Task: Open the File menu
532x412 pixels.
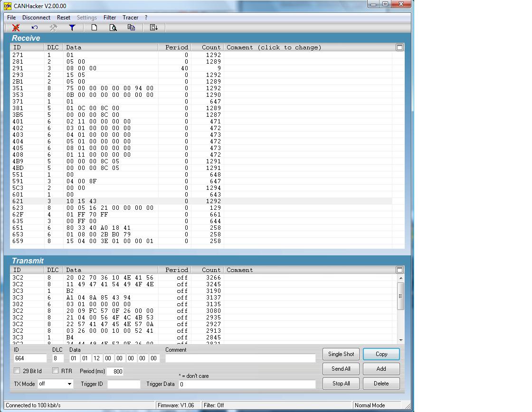Action: point(11,18)
